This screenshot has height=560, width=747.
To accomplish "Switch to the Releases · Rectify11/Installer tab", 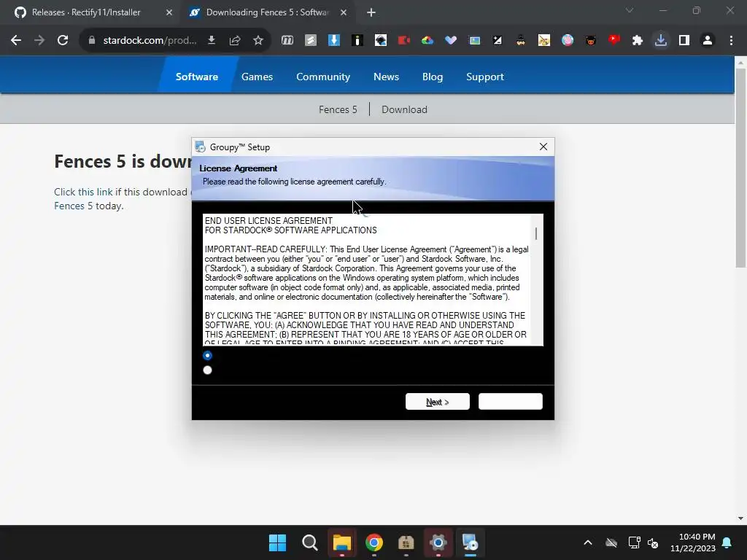I will (86, 12).
